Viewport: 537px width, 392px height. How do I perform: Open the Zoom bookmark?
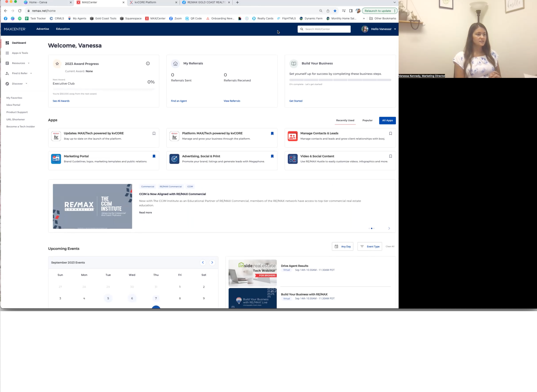point(175,19)
